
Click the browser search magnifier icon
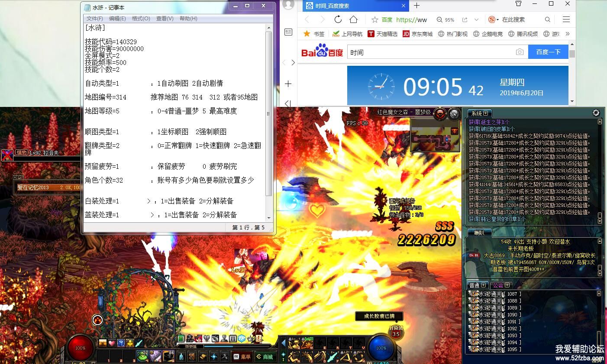(548, 19)
